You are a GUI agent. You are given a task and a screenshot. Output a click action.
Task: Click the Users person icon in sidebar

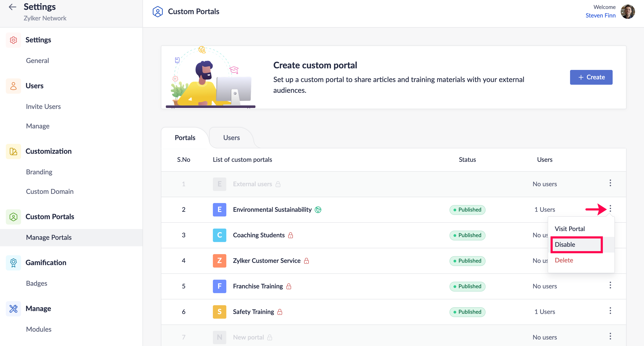[x=13, y=86]
